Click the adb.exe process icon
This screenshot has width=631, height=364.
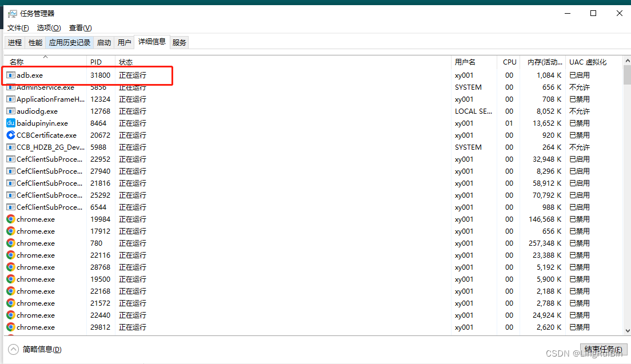point(11,75)
